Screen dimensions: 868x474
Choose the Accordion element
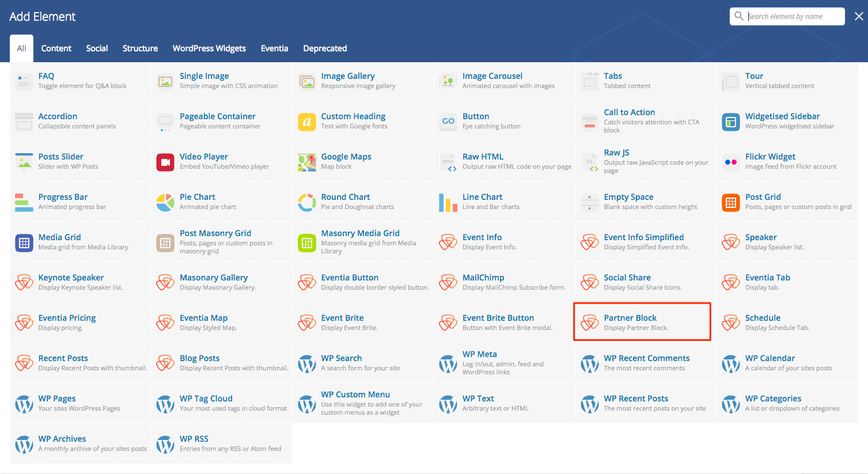pos(58,116)
